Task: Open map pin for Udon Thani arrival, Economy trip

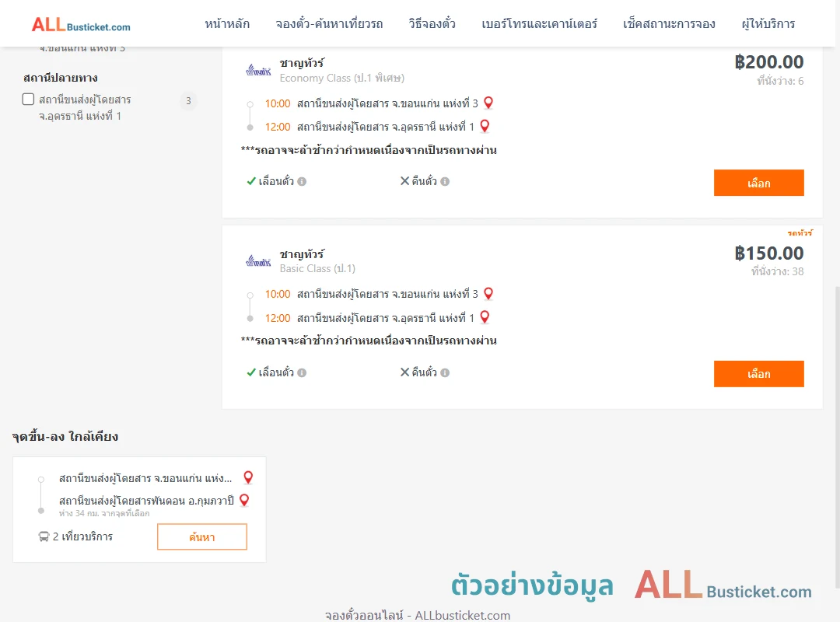Action: [x=485, y=126]
